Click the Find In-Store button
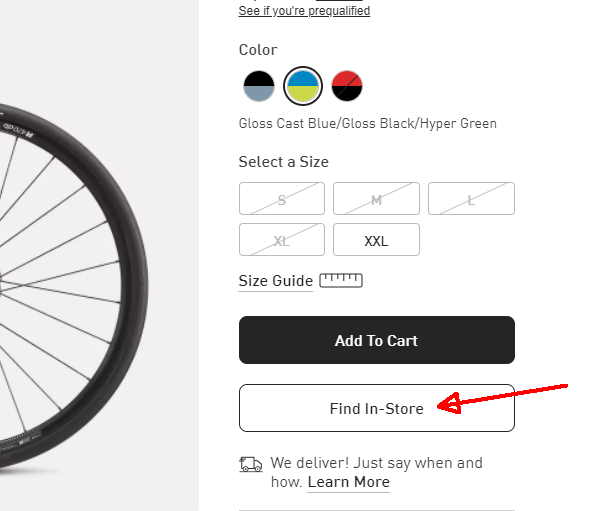The image size is (604, 511). pyautogui.click(x=376, y=408)
